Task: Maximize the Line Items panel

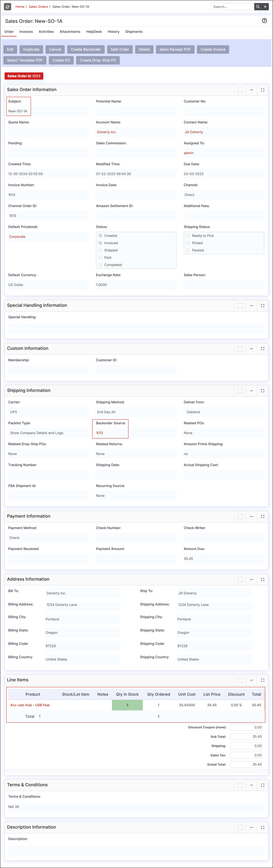Action: (263, 680)
